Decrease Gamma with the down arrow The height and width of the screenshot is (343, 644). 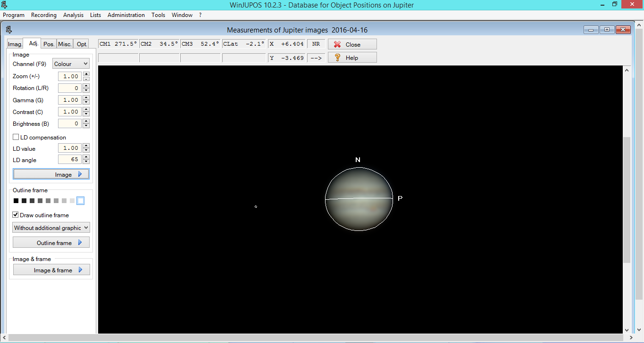click(86, 102)
